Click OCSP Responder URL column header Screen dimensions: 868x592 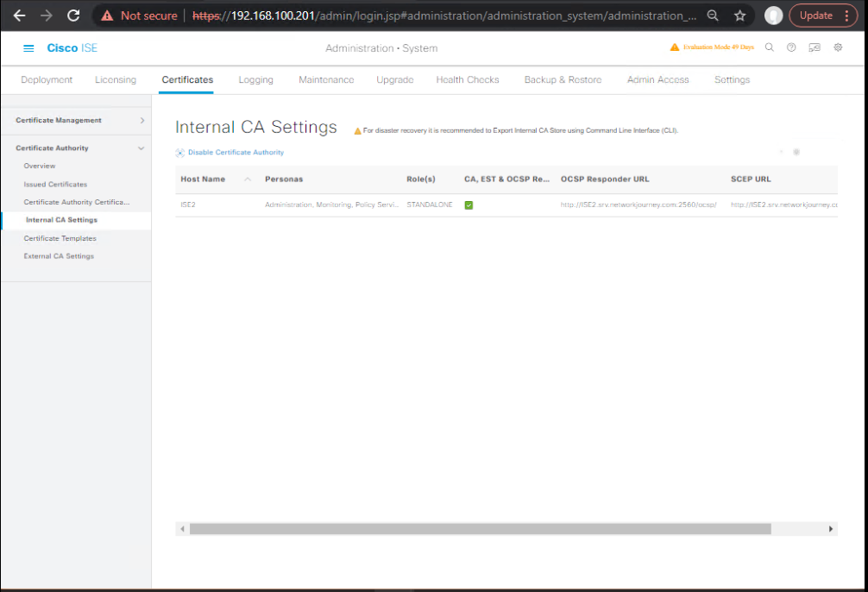[x=605, y=179]
